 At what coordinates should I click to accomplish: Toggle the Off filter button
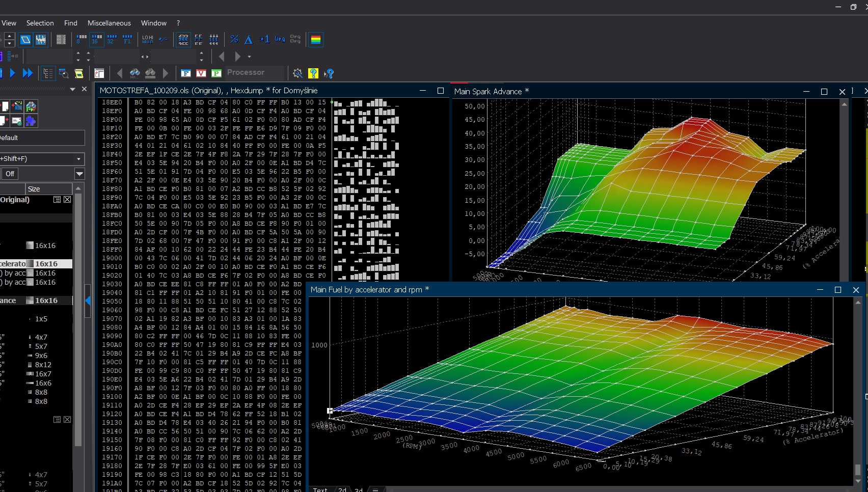pos(10,174)
